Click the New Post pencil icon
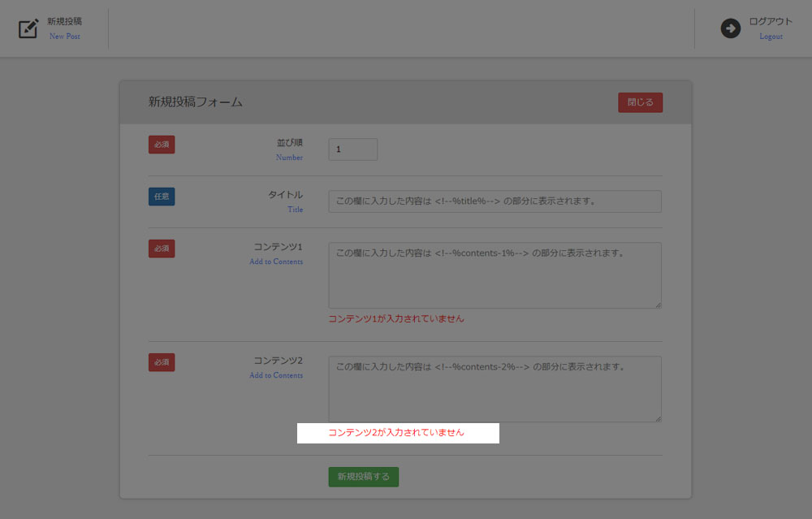 pyautogui.click(x=28, y=28)
